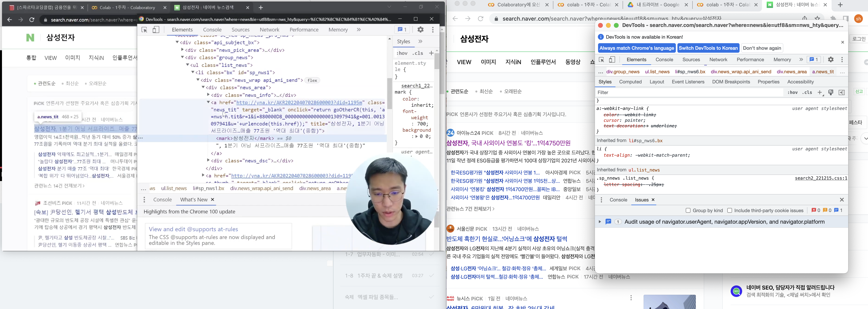Activate element inspector in left DevTools window
The height and width of the screenshot is (309, 868).
coord(144,30)
